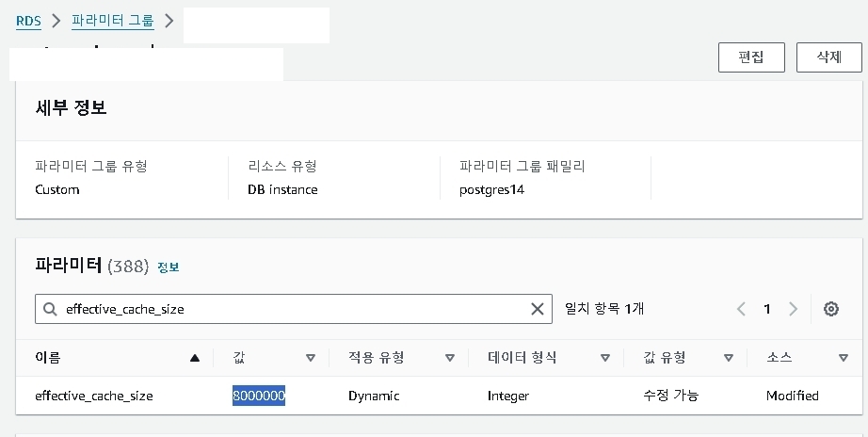Select page number 1
The image size is (868, 437).
click(766, 309)
